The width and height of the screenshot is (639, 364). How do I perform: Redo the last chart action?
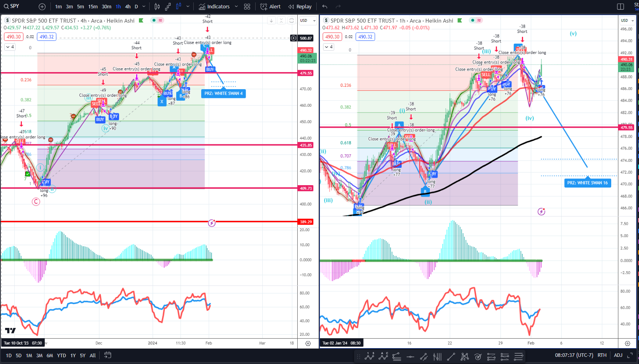(x=338, y=6)
